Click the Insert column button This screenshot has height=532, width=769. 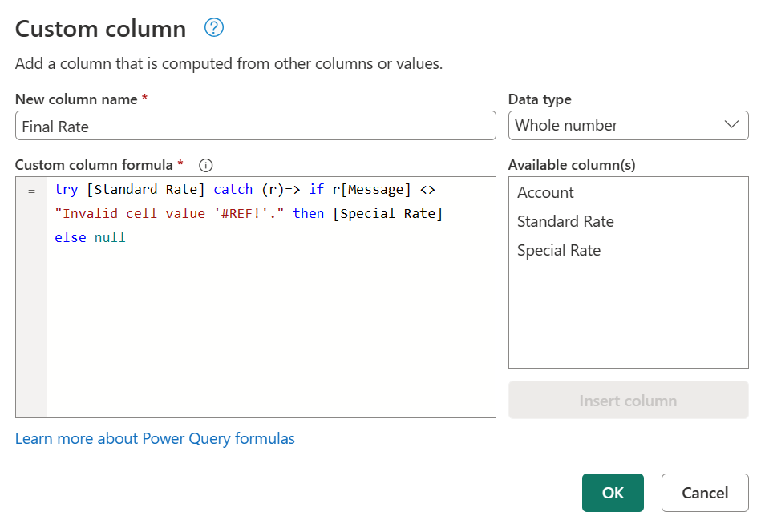[x=628, y=399]
